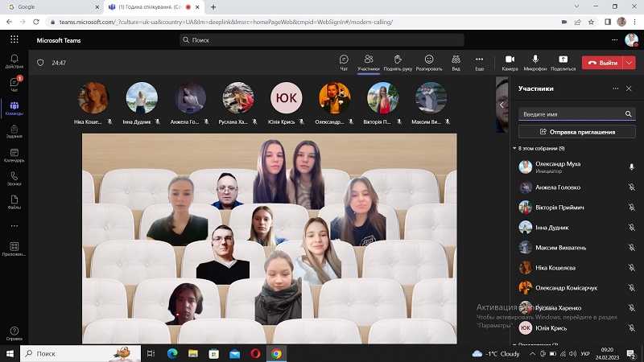
Task: Raise hand in the meeting
Action: (x=397, y=62)
